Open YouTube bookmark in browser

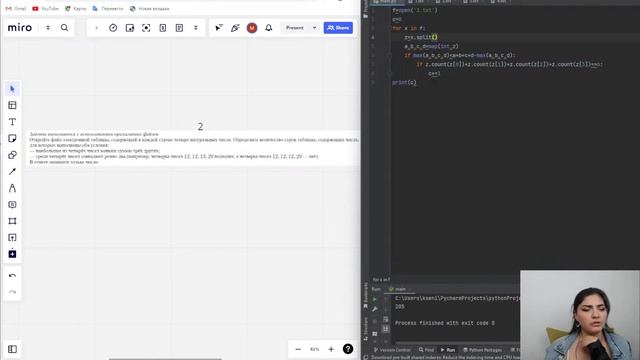tap(45, 9)
